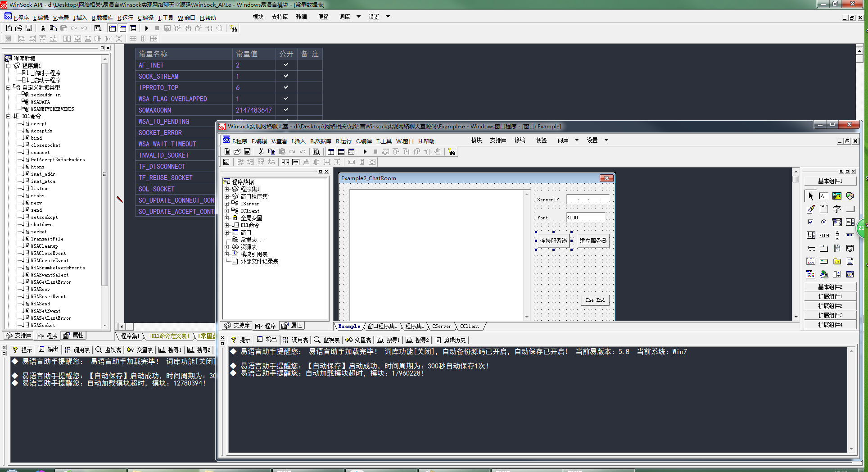868x472 pixels.
Task: Click the SOMAXCONN value 2147483647
Action: point(254,110)
